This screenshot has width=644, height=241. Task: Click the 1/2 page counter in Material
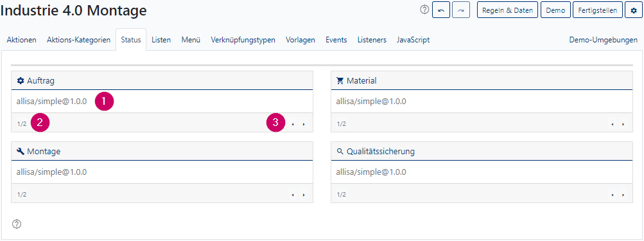tap(342, 124)
